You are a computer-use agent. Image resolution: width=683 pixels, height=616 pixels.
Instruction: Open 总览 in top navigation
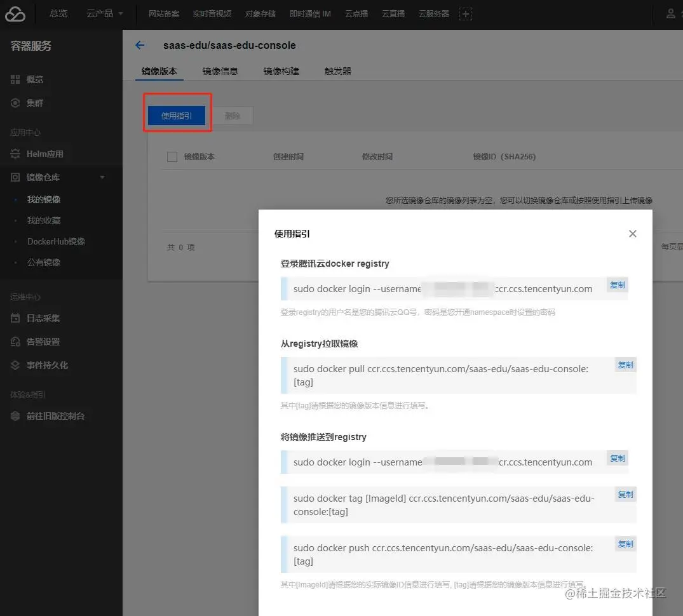click(x=58, y=14)
